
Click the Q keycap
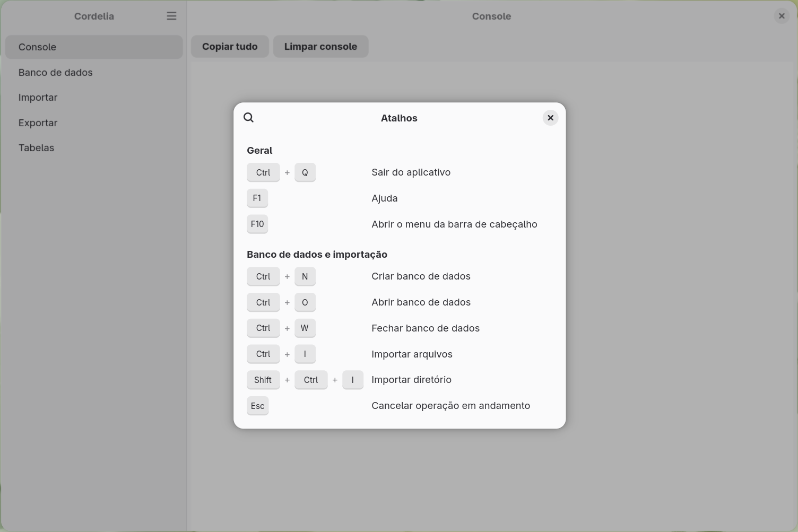click(305, 172)
